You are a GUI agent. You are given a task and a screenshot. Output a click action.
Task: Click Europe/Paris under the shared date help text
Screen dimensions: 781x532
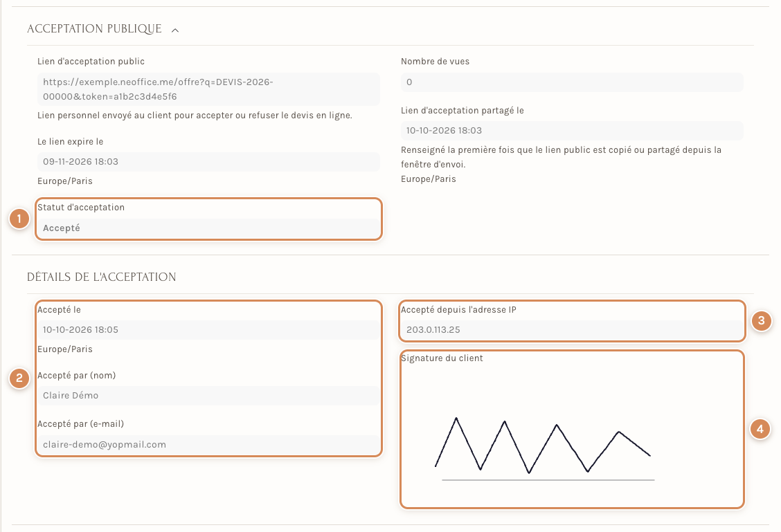[x=429, y=178]
